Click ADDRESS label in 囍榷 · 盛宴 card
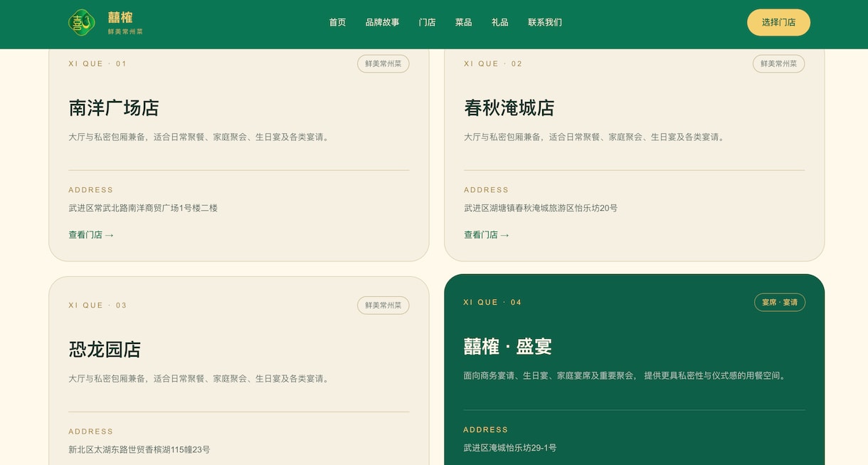Screen dimensions: 868x465 (x=486, y=429)
